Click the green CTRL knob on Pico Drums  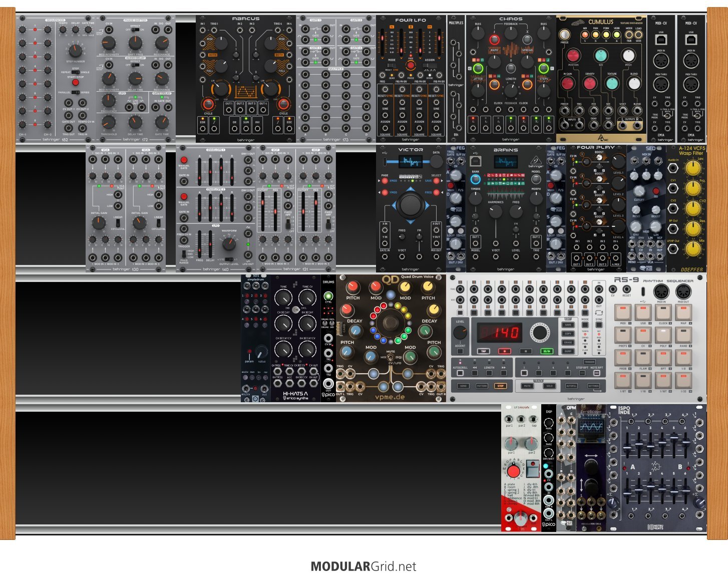[328, 296]
